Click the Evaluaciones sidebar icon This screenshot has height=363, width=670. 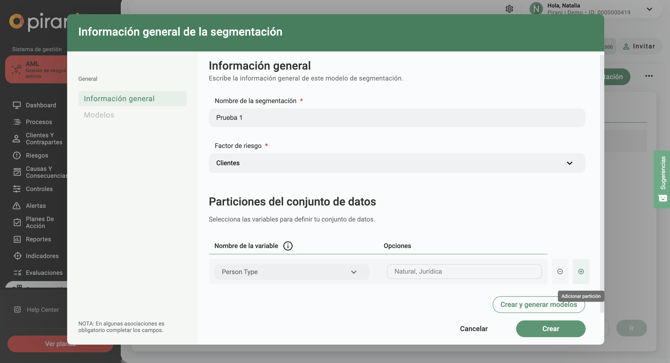[x=17, y=272]
